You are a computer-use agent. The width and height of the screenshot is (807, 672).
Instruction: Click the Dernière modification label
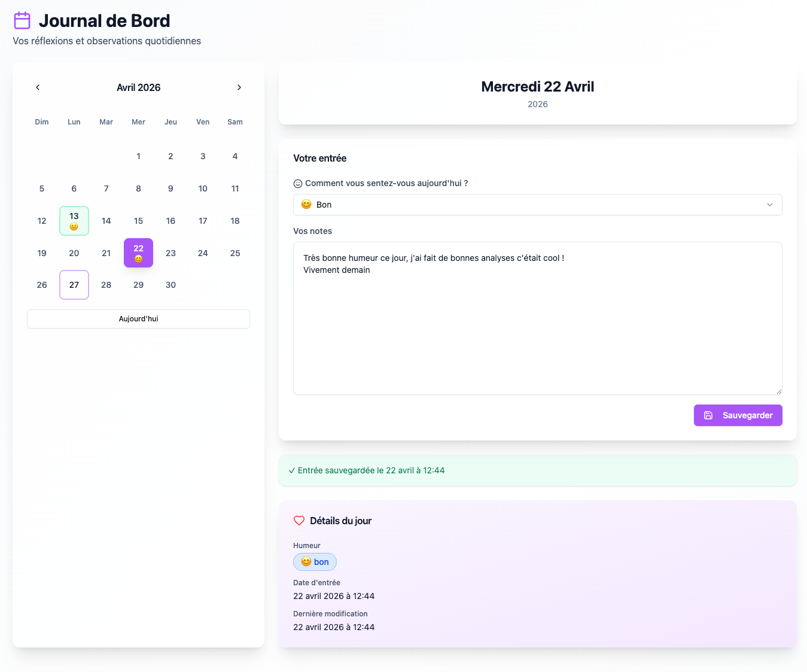click(330, 614)
